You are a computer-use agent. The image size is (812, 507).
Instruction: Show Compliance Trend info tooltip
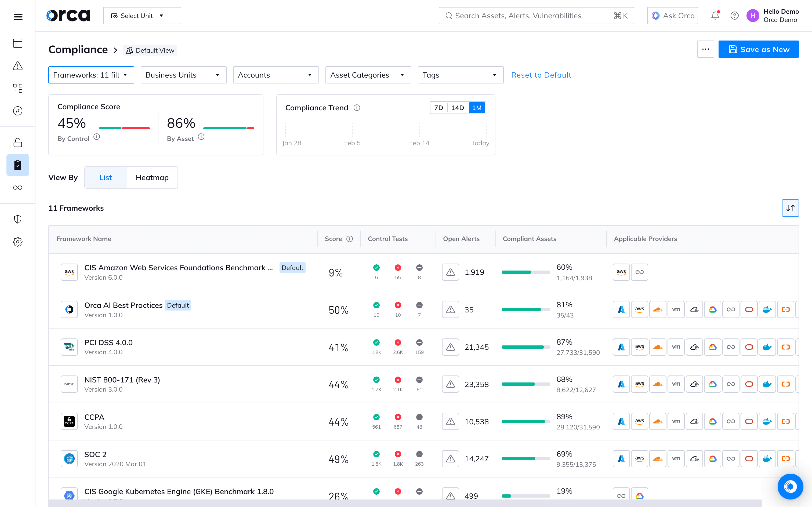coord(357,108)
